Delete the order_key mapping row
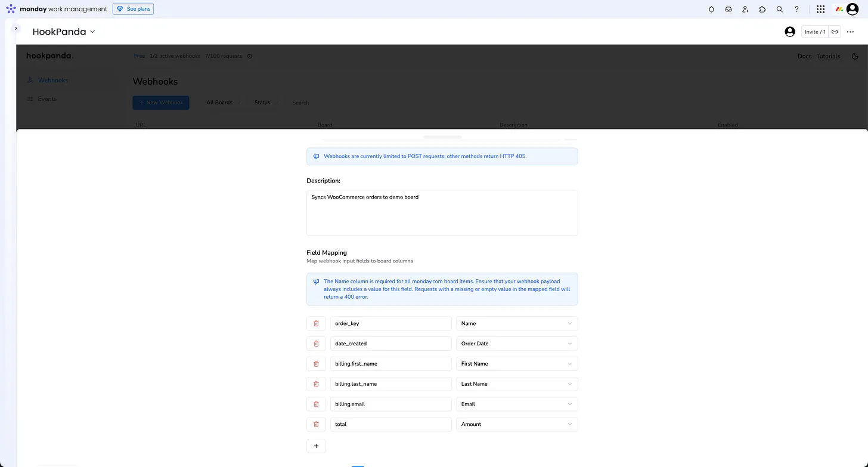 tap(316, 323)
